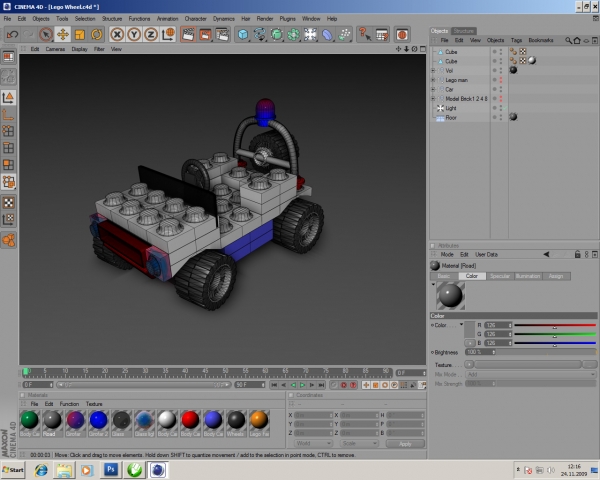Expand the Car object group
Viewport: 600px width, 480px height.
(433, 89)
